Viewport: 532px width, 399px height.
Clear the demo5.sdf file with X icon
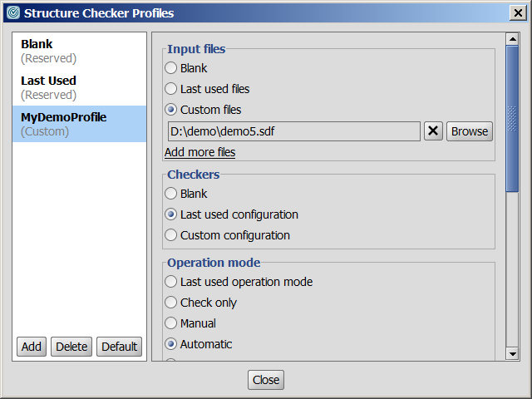pyautogui.click(x=433, y=131)
